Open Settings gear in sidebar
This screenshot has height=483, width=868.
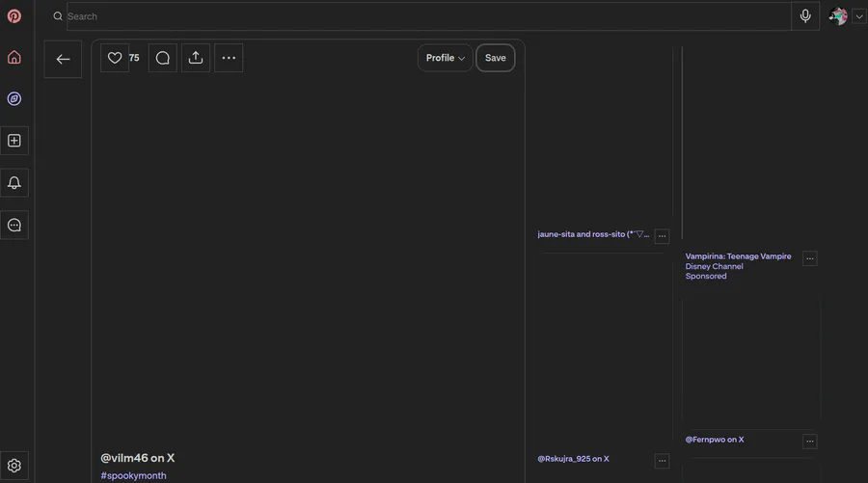[14, 466]
